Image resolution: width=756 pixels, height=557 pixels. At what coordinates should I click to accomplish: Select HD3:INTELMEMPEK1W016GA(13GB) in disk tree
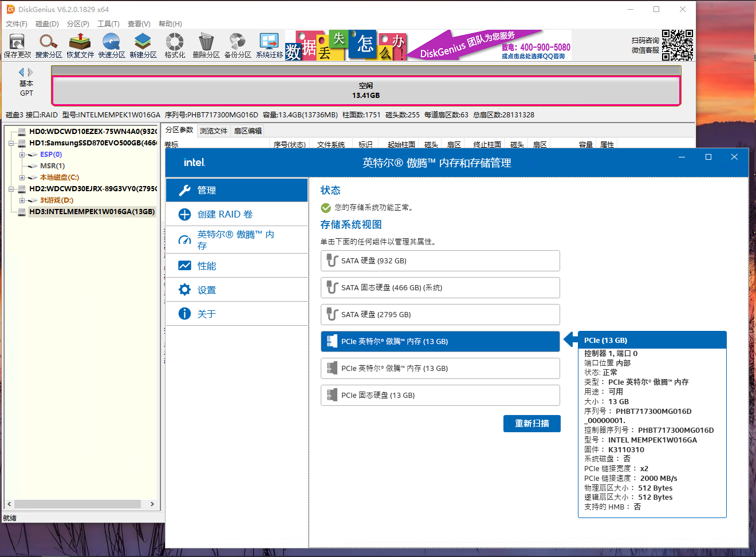[x=92, y=212]
